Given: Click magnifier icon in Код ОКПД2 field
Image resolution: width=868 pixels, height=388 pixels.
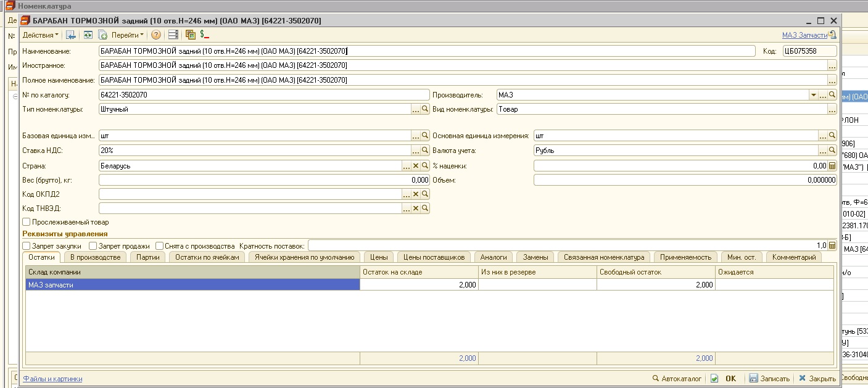Looking at the screenshot, I should (x=425, y=194).
